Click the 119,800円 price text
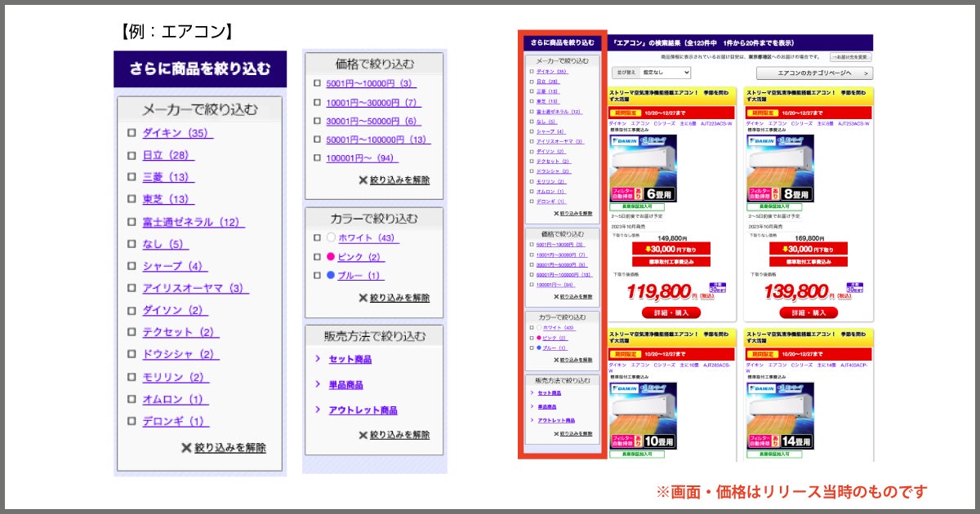This screenshot has height=514, width=980. click(660, 292)
